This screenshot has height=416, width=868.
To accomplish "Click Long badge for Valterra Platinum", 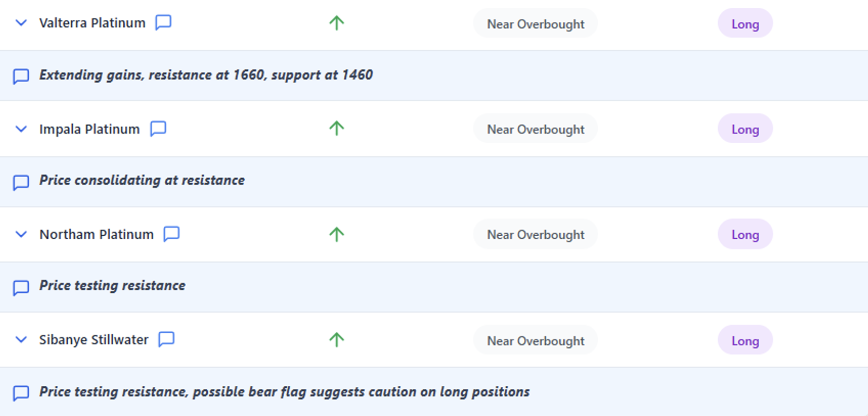I will (745, 24).
